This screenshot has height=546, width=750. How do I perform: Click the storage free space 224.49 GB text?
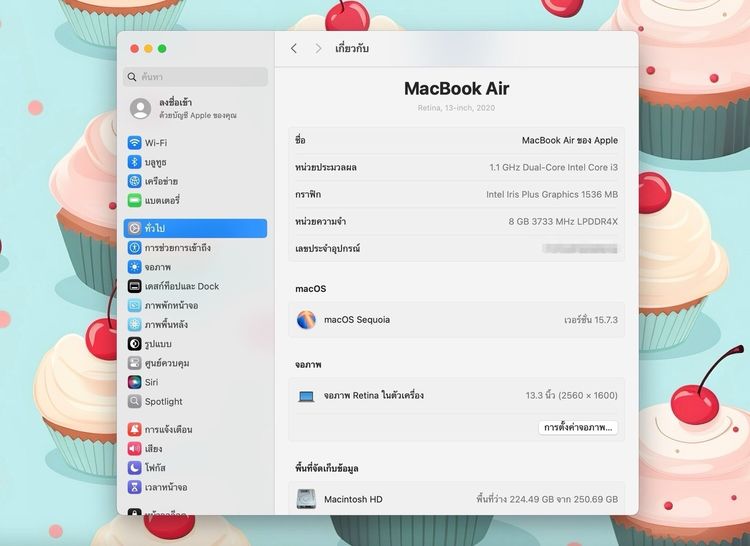[x=547, y=499]
